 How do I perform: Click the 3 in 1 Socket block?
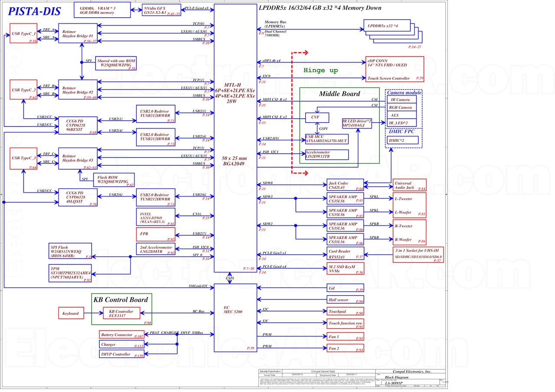click(x=418, y=254)
